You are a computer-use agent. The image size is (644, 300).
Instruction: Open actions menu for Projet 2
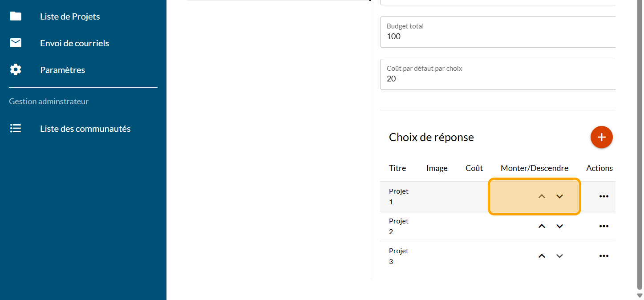pyautogui.click(x=603, y=226)
